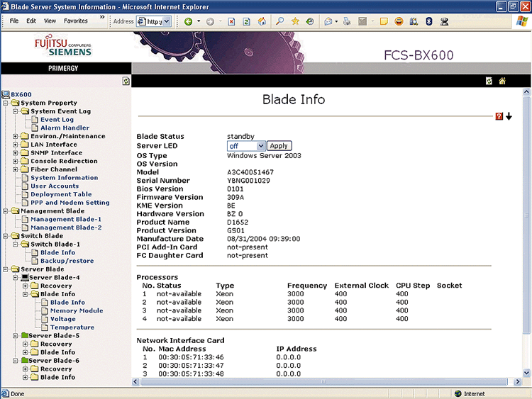Click the yellow note toolbar icon
Viewport: 532px width, 399px height.
tap(384, 22)
